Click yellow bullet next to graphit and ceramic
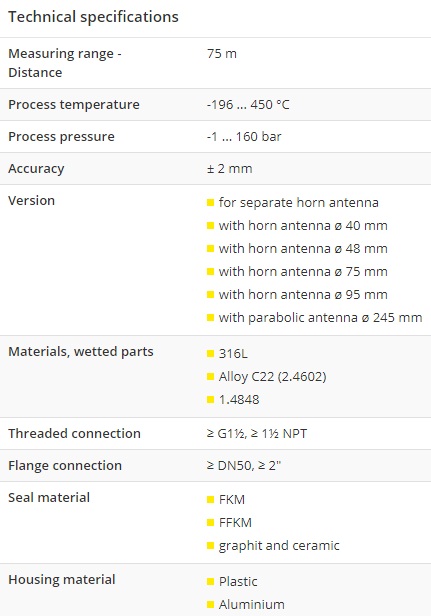 (x=210, y=546)
